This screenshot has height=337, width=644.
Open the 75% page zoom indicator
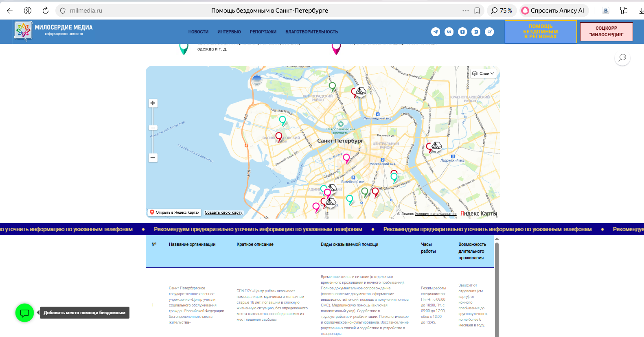tap(502, 11)
